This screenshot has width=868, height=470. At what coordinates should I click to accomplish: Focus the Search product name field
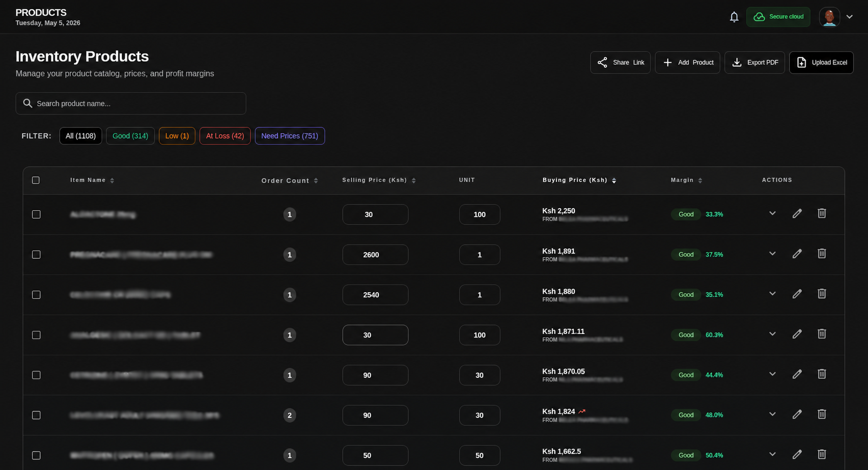131,103
